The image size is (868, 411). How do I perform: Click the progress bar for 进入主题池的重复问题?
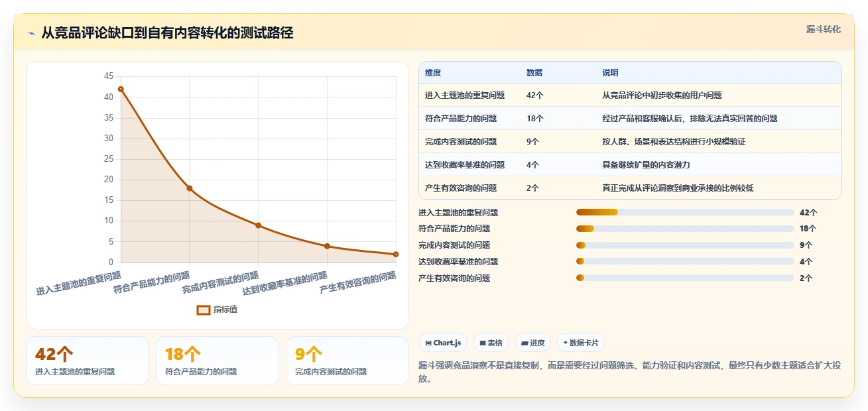coord(685,212)
